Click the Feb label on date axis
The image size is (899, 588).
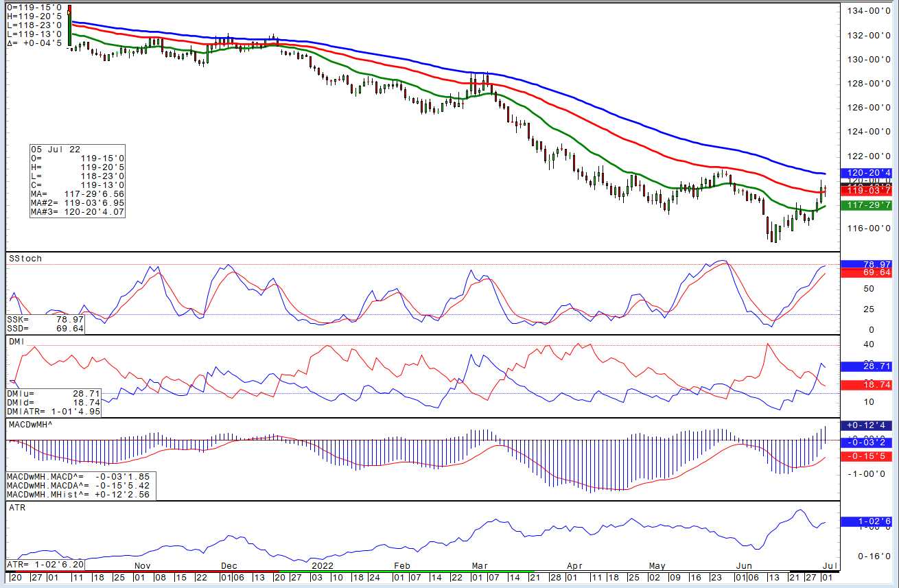(402, 566)
